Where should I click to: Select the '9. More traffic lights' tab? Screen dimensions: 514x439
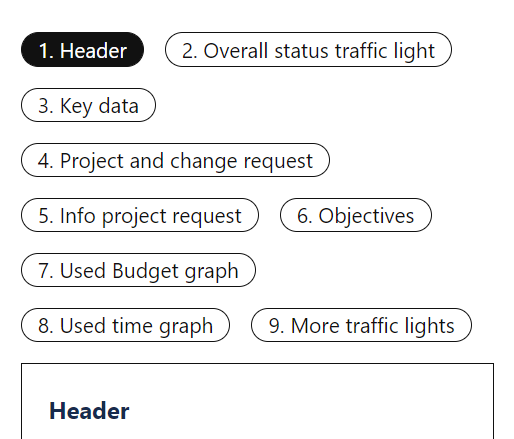[x=361, y=325]
